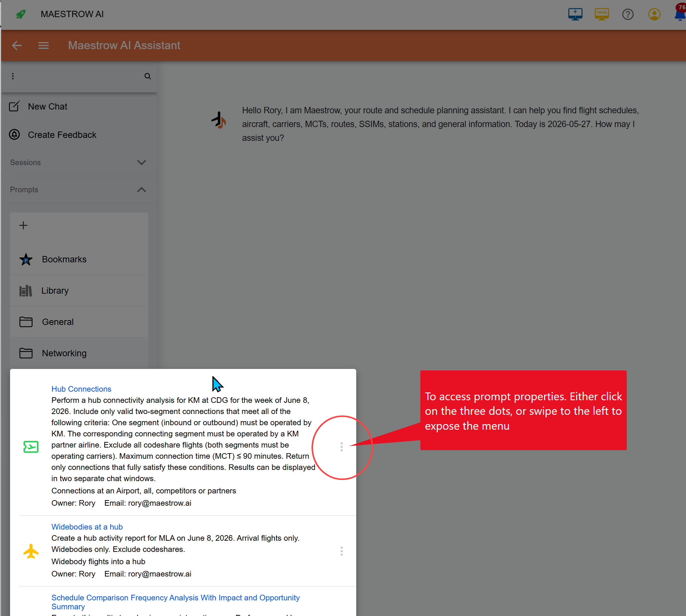Viewport: 686px width, 616px height.
Task: Collapse the Prompts section
Action: [x=142, y=190]
